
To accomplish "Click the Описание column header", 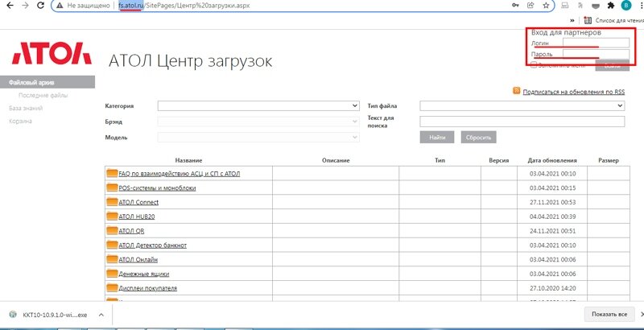I will point(336,160).
